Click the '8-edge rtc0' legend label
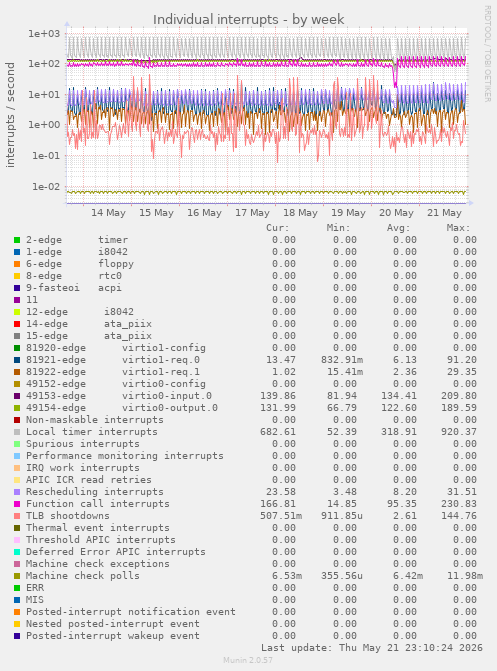The image size is (497, 671). (74, 276)
